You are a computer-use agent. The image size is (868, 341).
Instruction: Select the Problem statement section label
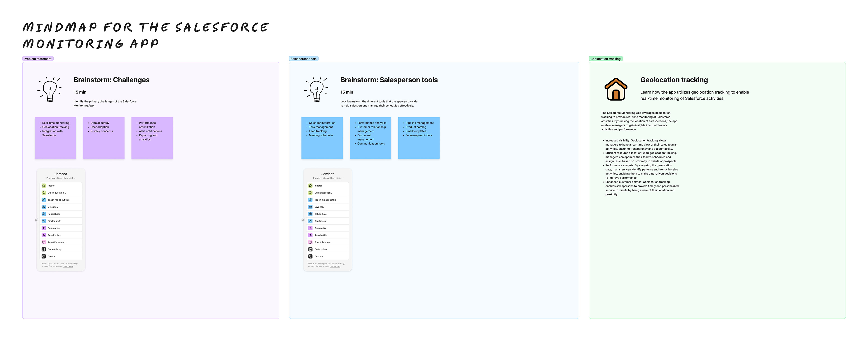(38, 59)
